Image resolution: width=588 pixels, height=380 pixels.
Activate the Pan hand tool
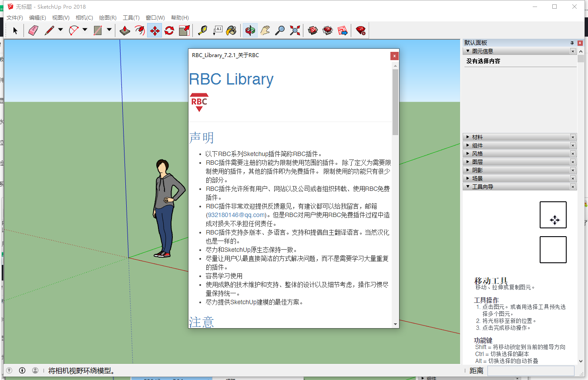pyautogui.click(x=265, y=31)
